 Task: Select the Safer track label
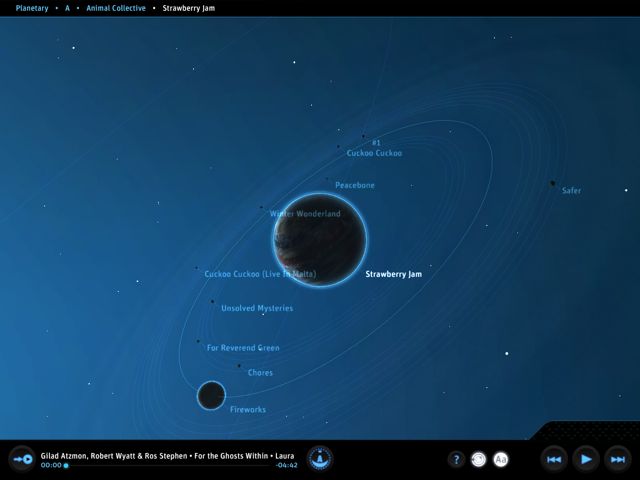tap(571, 190)
